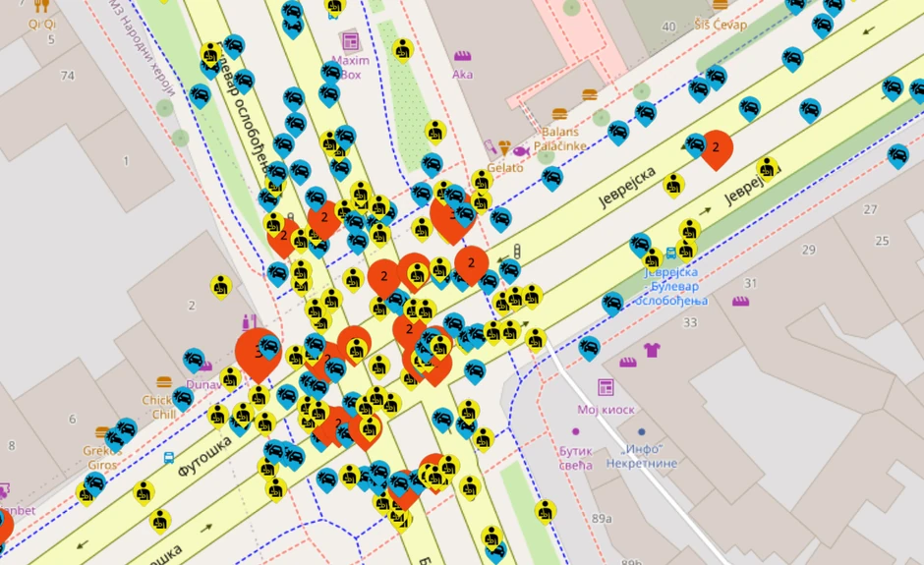Click the bus stop icon on Футошка street
The width and height of the screenshot is (924, 565).
click(x=168, y=457)
